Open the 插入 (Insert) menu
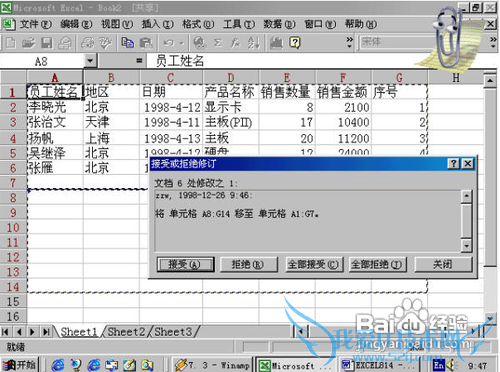Viewport: 500px width, 372px height. coord(157,24)
